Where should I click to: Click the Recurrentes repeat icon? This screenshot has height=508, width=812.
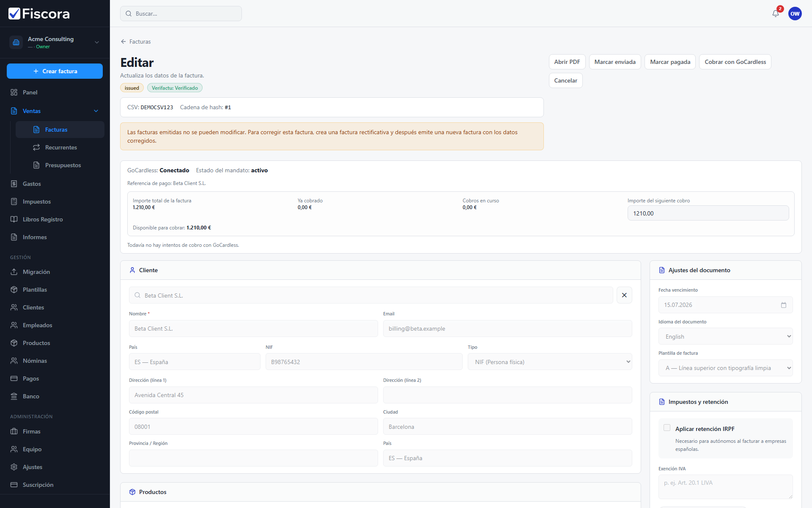coord(36,147)
